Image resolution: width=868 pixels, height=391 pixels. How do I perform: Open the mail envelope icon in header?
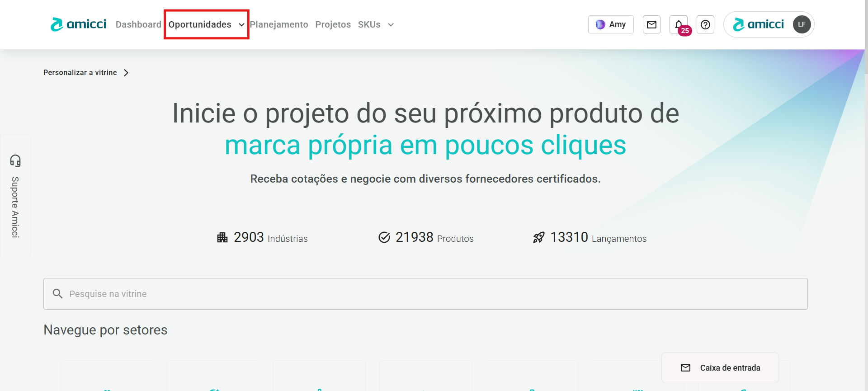pyautogui.click(x=651, y=24)
